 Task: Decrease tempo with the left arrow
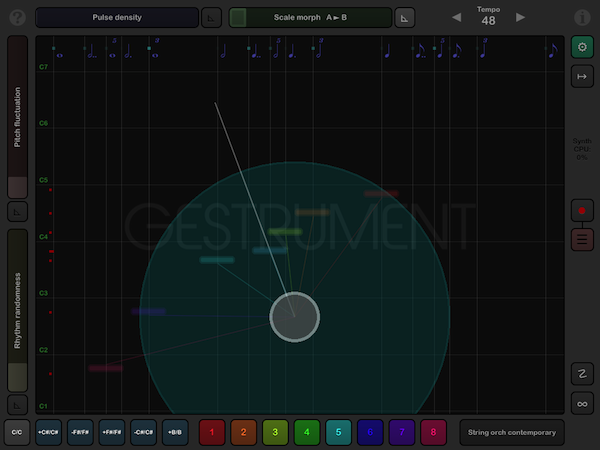click(x=457, y=17)
